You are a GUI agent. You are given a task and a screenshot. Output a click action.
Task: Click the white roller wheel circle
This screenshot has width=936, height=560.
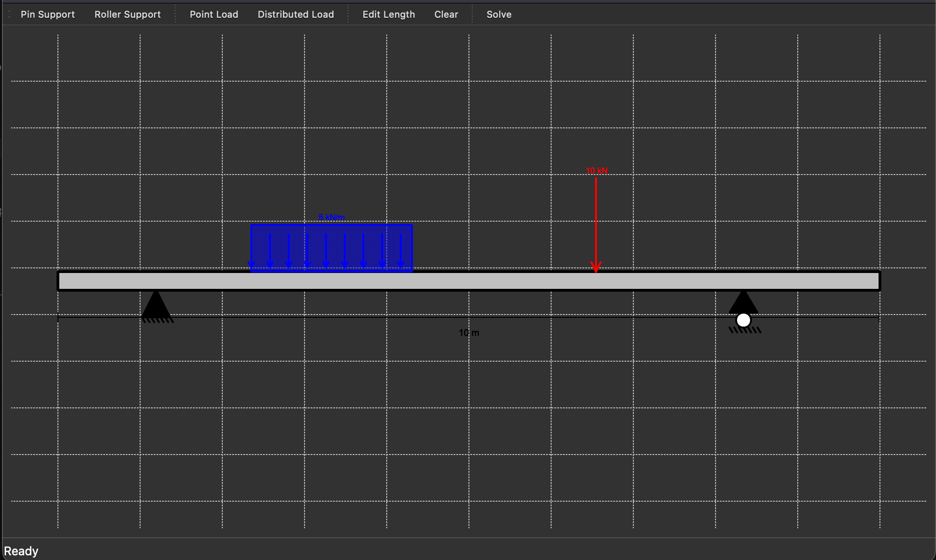tap(744, 320)
